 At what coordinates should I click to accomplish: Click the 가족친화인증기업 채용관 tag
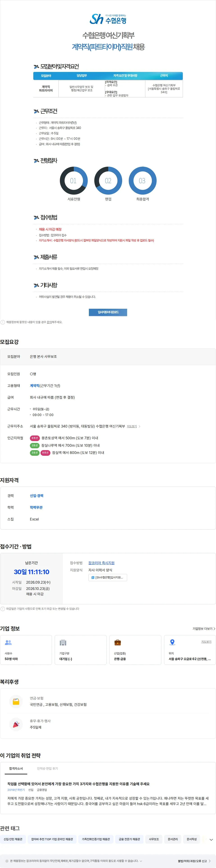click(x=96, y=839)
